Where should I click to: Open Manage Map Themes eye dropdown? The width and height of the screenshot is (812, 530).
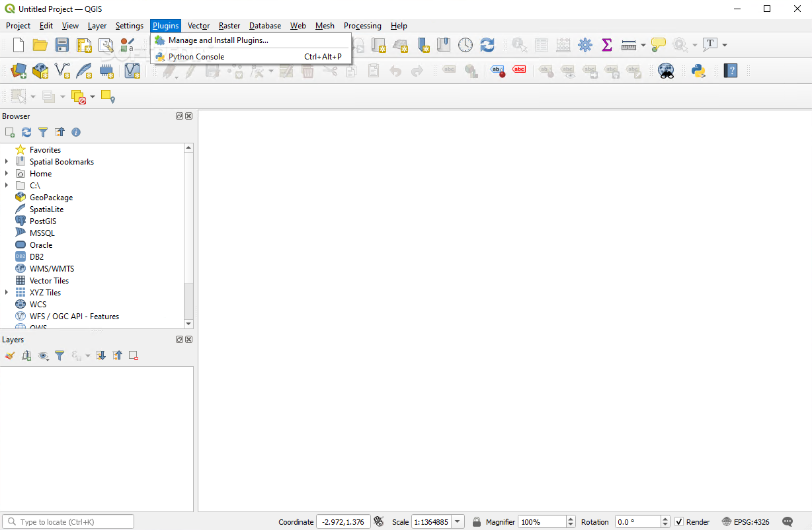pos(44,356)
